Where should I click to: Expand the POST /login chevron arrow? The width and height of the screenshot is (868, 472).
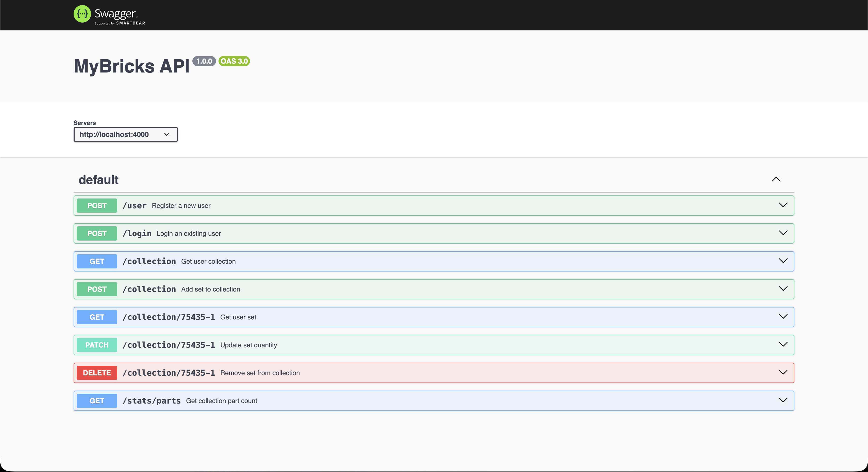[783, 233]
